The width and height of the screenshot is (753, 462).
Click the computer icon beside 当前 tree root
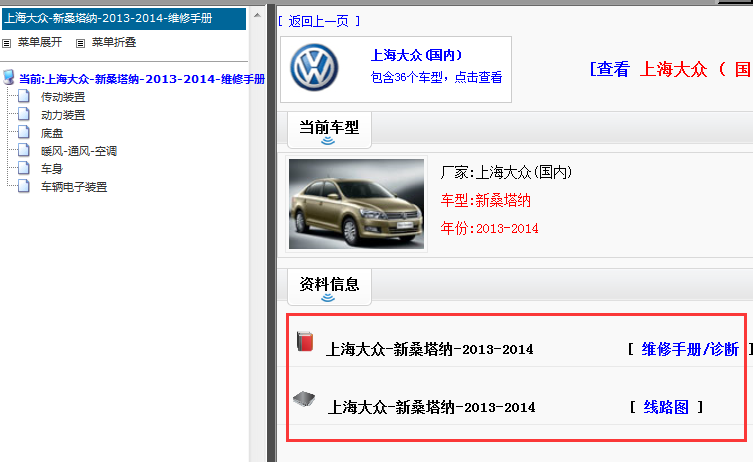pos(9,77)
